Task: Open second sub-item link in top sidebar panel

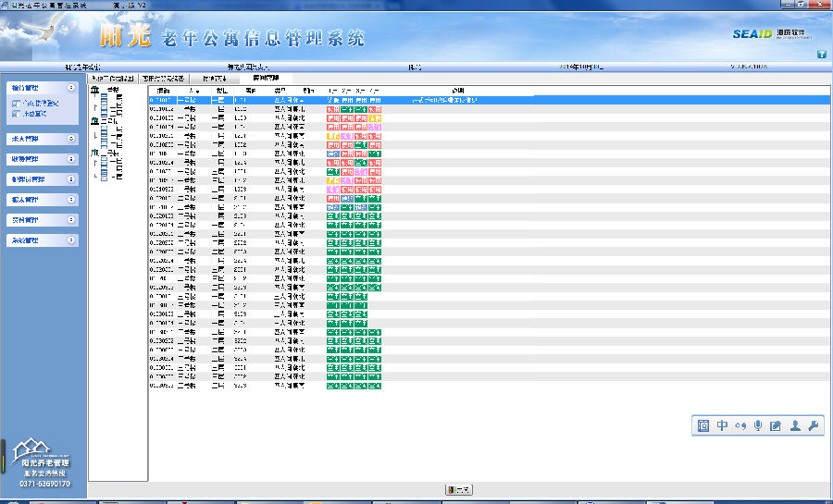Action: [x=30, y=114]
